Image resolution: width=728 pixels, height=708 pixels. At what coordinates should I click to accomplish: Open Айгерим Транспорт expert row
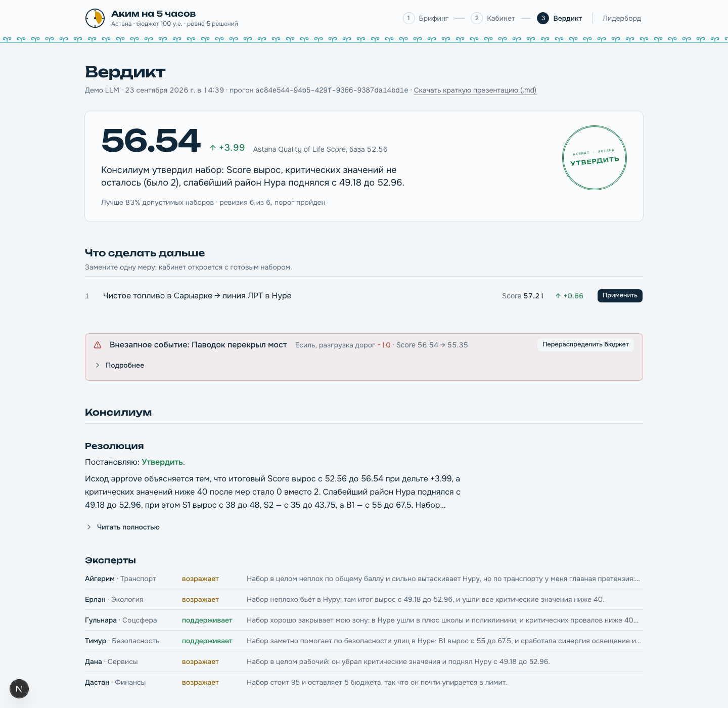pyautogui.click(x=364, y=579)
